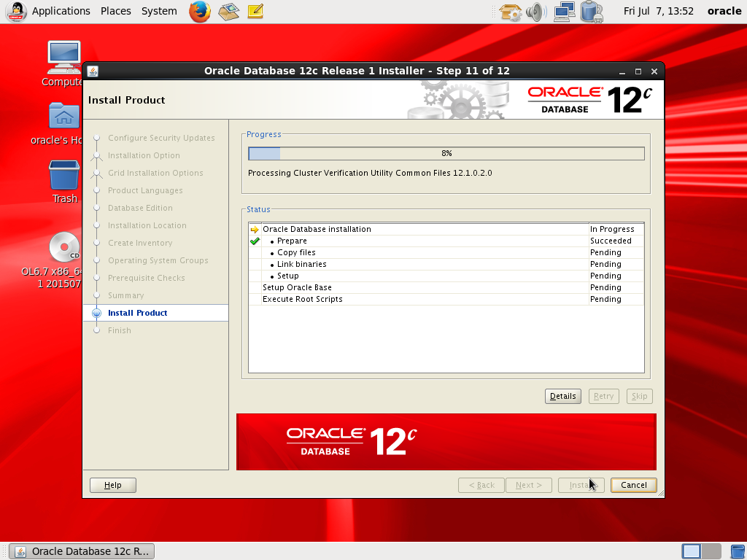Screen dimensions: 747x560
Task: Select the Operating System Groups step
Action: point(158,260)
